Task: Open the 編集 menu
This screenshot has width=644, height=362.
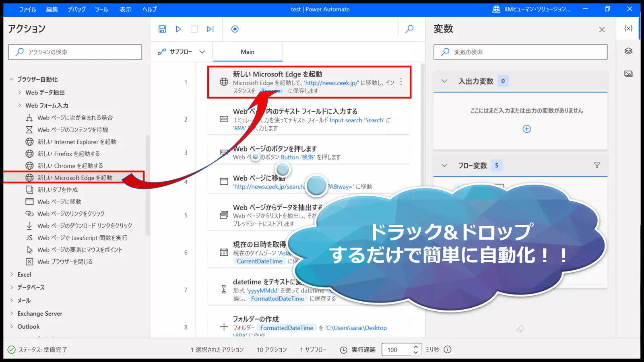Action: [52, 9]
